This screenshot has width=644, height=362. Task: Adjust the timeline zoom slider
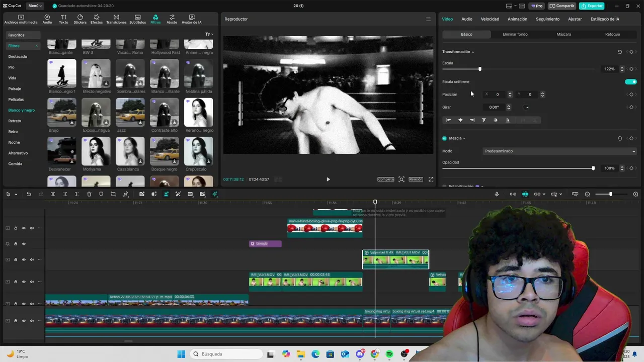pyautogui.click(x=611, y=194)
